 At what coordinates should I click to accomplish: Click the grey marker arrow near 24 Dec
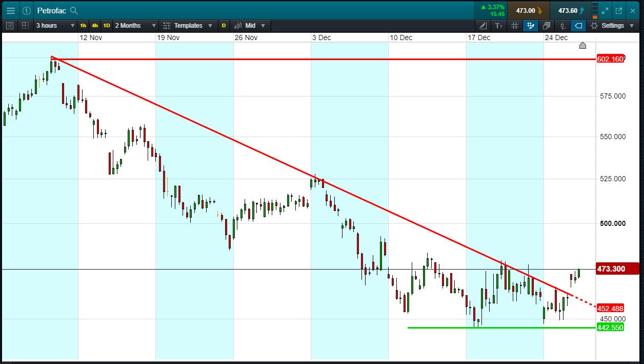pyautogui.click(x=582, y=45)
